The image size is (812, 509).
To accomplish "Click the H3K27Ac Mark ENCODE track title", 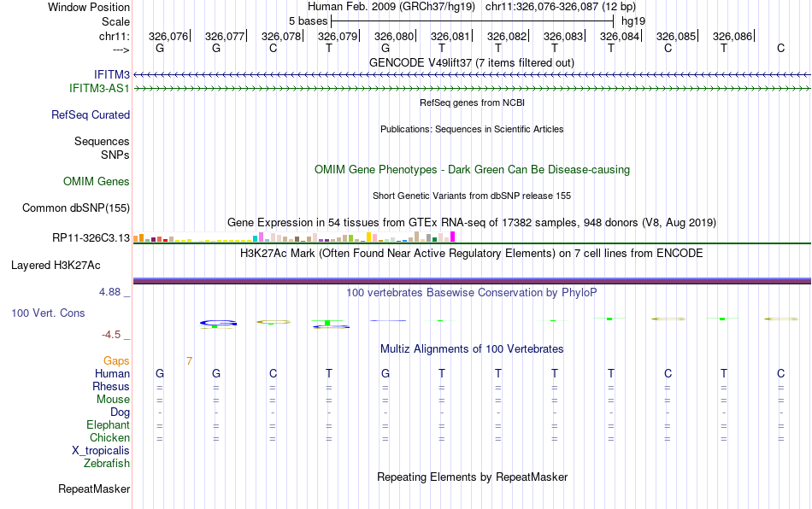I will (472, 253).
